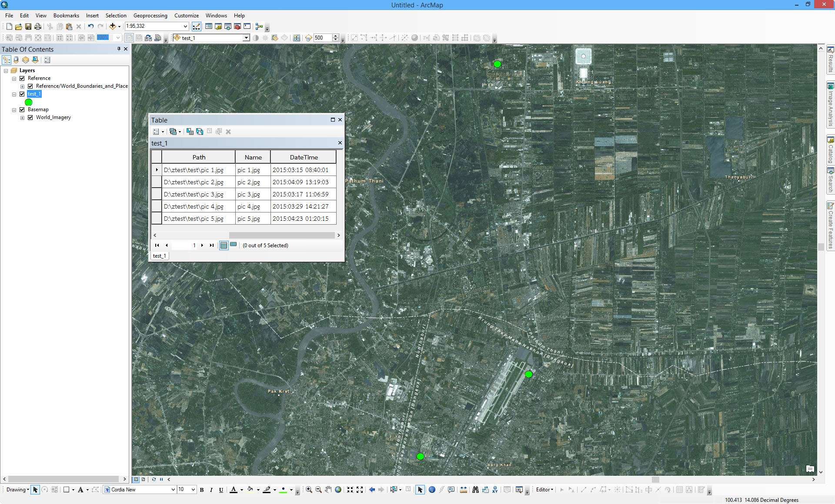Save the map document
Viewport: 835px width, 504px height.
pyautogui.click(x=28, y=27)
